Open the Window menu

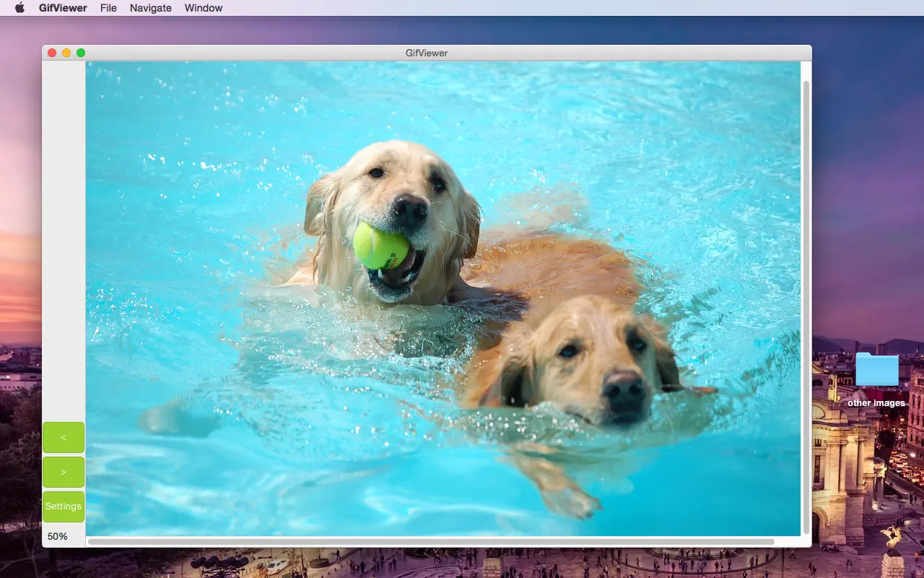203,8
